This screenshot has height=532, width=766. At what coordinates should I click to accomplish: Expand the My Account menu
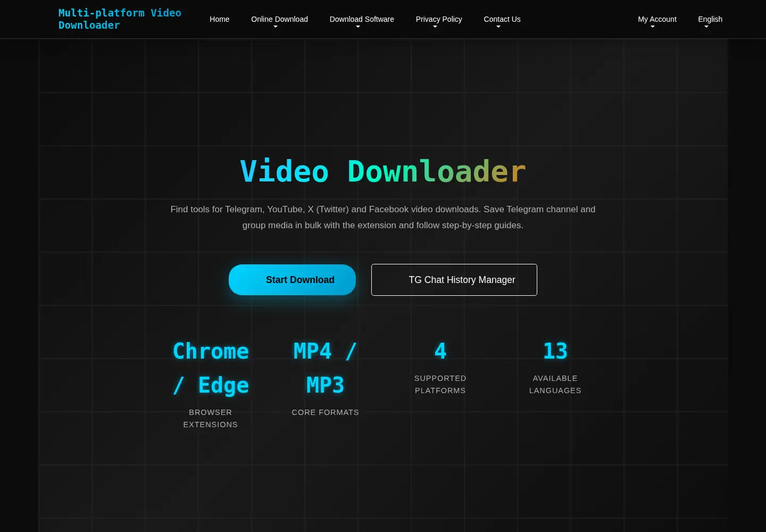click(x=657, y=20)
